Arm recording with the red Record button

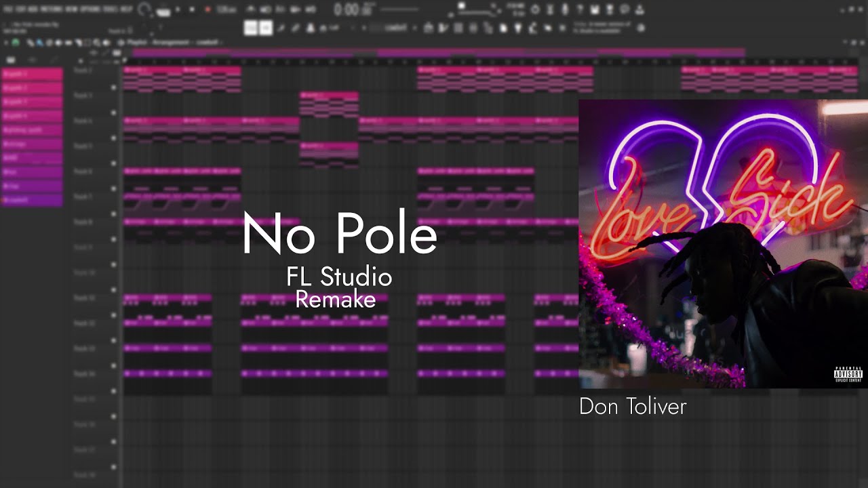point(208,9)
